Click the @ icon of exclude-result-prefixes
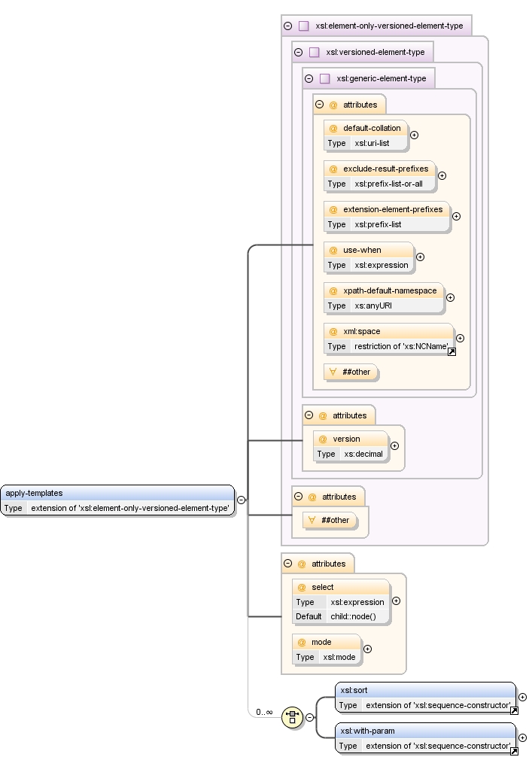The image size is (532, 757). click(333, 169)
